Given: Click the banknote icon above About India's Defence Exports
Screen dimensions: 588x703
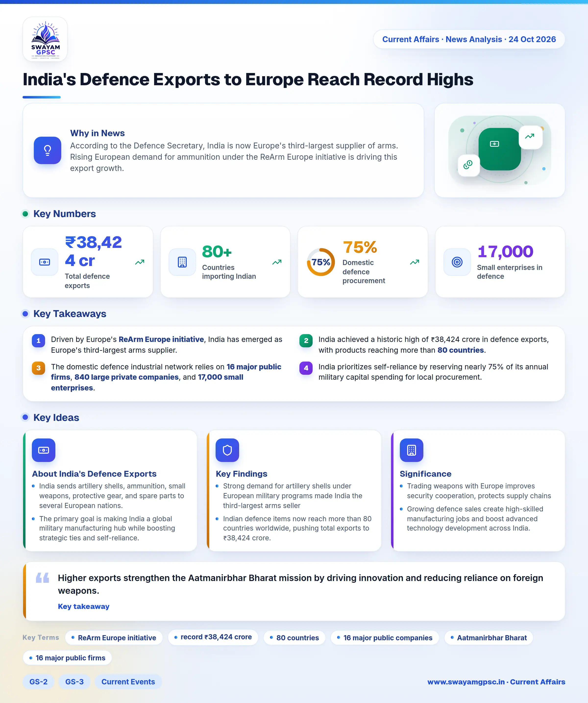Looking at the screenshot, I should (x=44, y=450).
